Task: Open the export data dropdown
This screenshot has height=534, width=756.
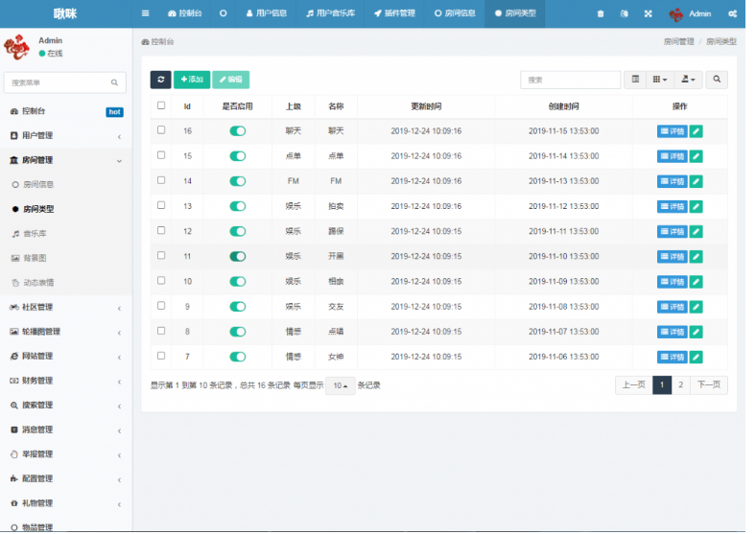Action: click(x=688, y=80)
